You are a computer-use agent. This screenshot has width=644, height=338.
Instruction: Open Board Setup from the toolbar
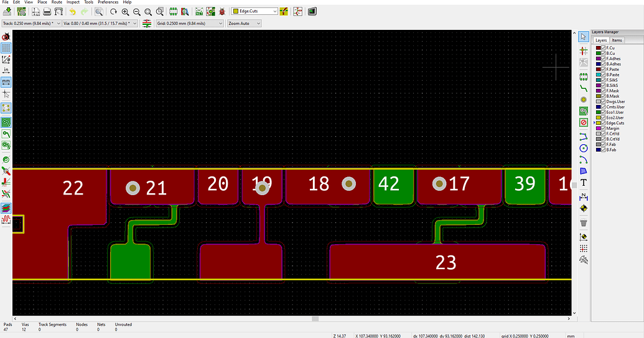point(21,11)
